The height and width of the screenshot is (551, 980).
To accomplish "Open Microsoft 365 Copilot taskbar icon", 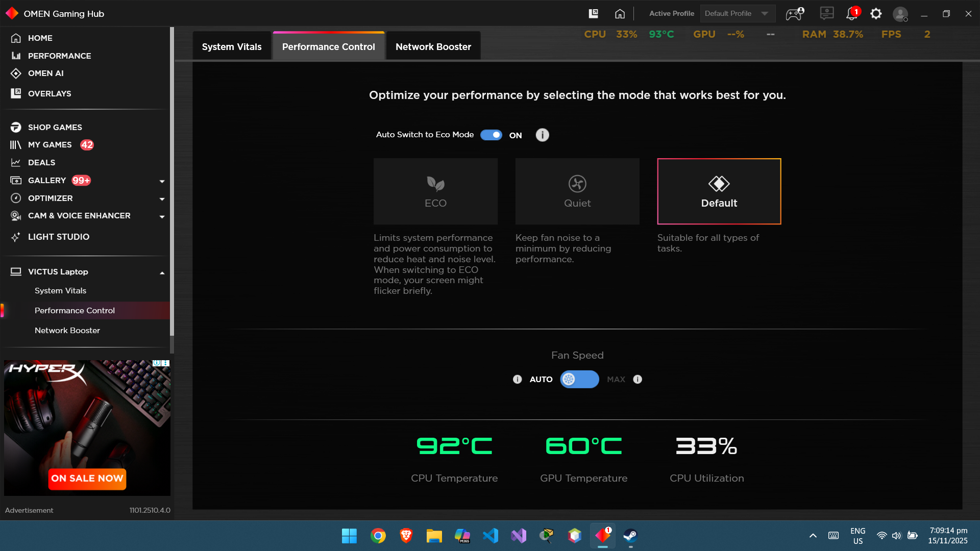I will pos(462,536).
